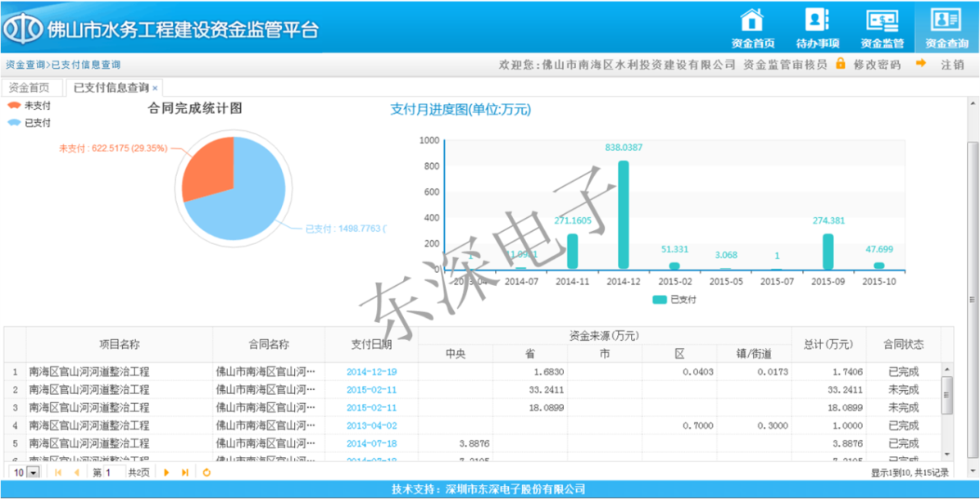980x499 pixels.
Task: Toggle the 已支付 legend item in pie chart
Action: point(29,123)
